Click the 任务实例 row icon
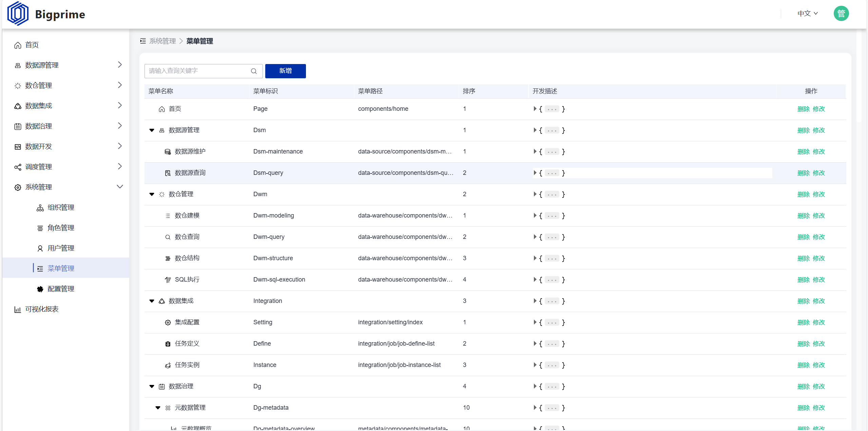Screen dimensions: 868x431 click(168, 365)
